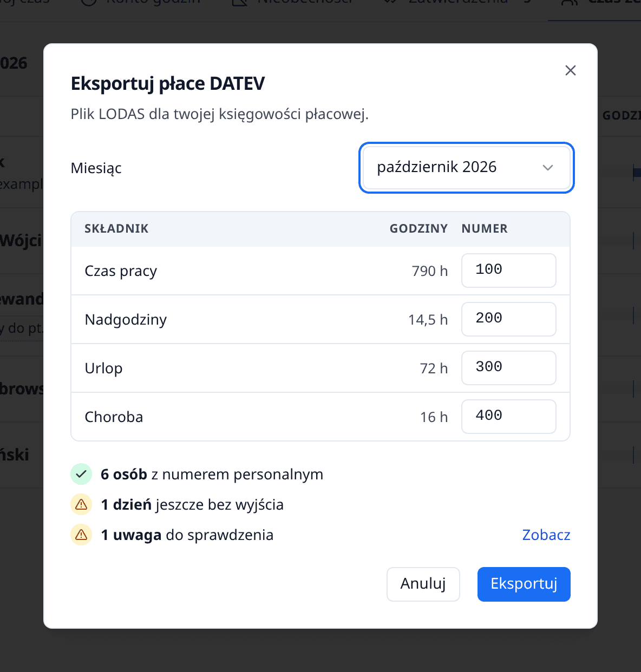Screen dimensions: 641x672
Task: Edit the Urlop number field
Action: click(x=508, y=367)
